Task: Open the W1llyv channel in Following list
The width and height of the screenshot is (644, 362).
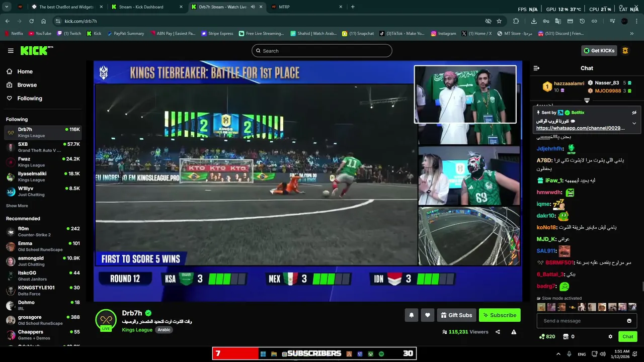Action: point(43,192)
